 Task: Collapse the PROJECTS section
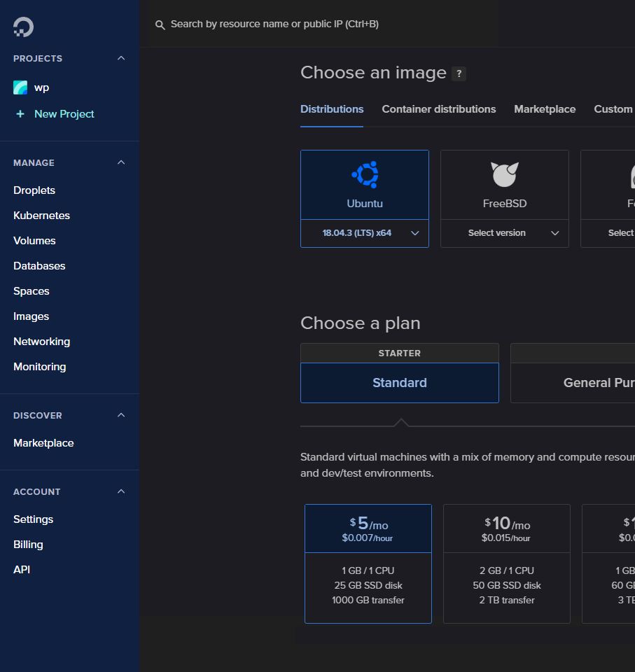coord(121,58)
